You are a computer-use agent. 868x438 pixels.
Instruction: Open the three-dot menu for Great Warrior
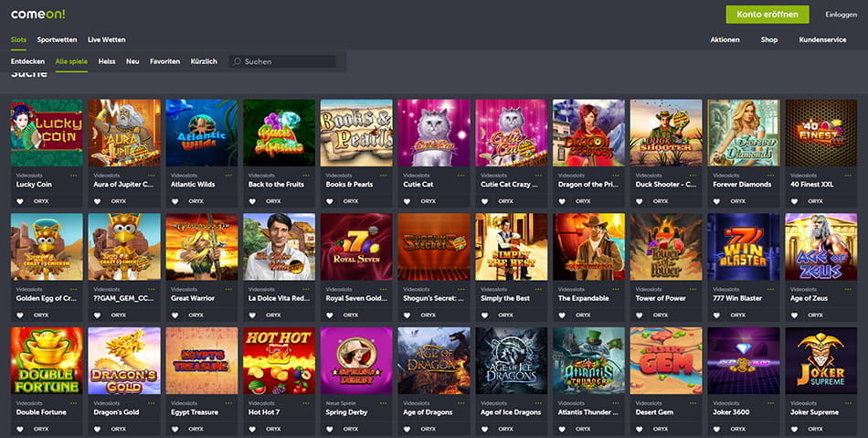228,290
